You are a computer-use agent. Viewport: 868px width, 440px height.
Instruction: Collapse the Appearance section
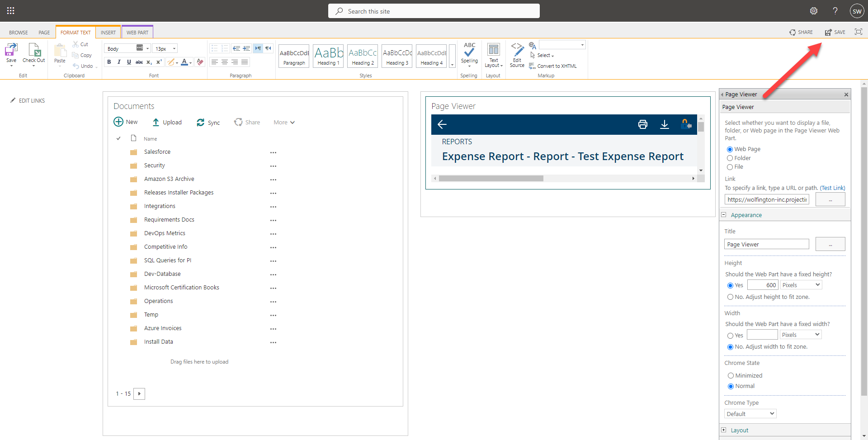[x=724, y=215]
